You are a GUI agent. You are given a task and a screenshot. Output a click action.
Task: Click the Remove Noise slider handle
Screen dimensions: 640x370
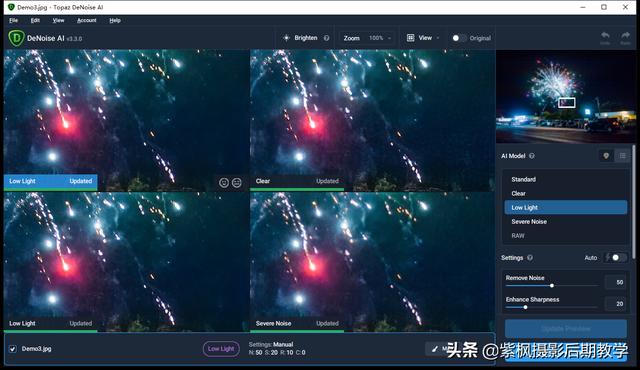[x=552, y=286]
